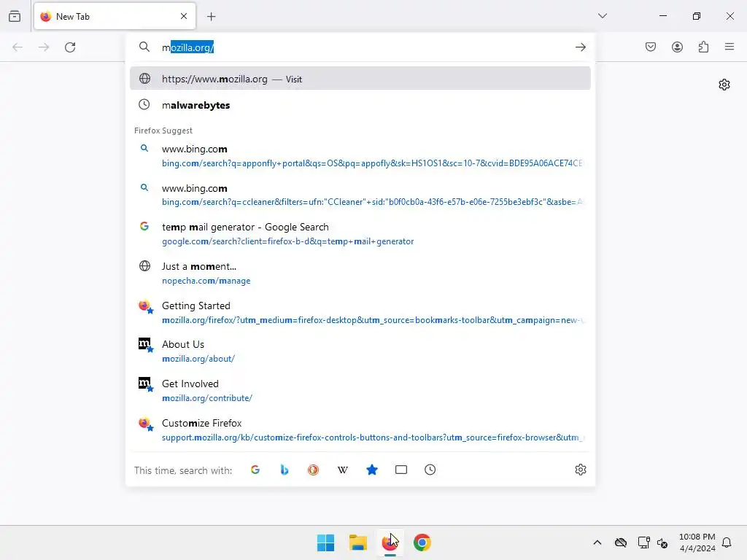
Task: Open the notifications bell
Action: click(727, 542)
